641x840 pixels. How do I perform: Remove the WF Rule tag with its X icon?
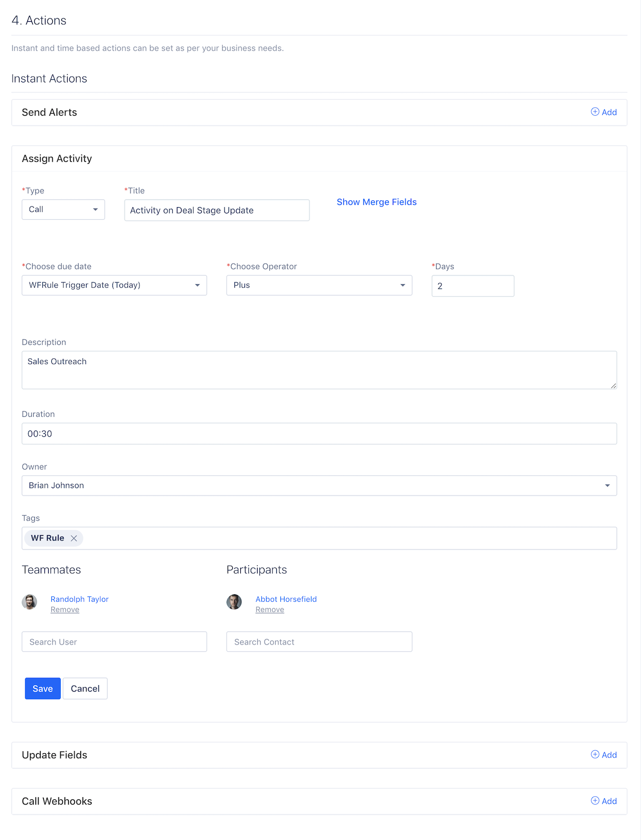coord(74,538)
